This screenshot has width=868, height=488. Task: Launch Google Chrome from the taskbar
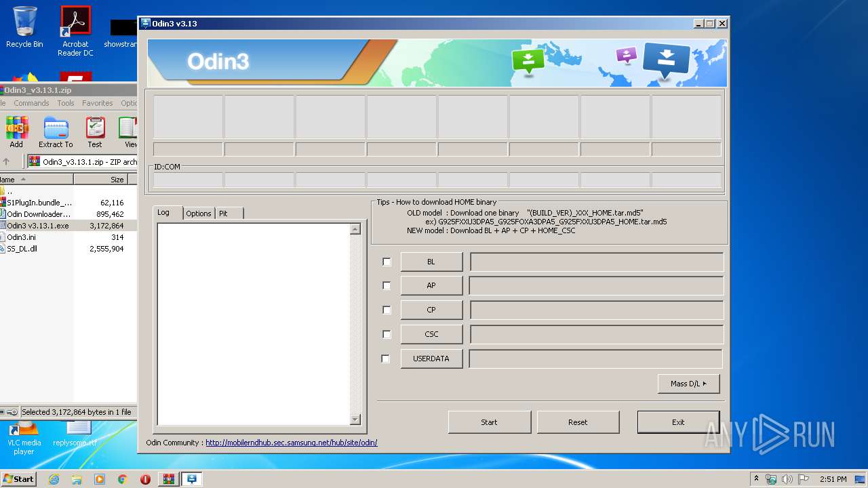pyautogui.click(x=122, y=479)
